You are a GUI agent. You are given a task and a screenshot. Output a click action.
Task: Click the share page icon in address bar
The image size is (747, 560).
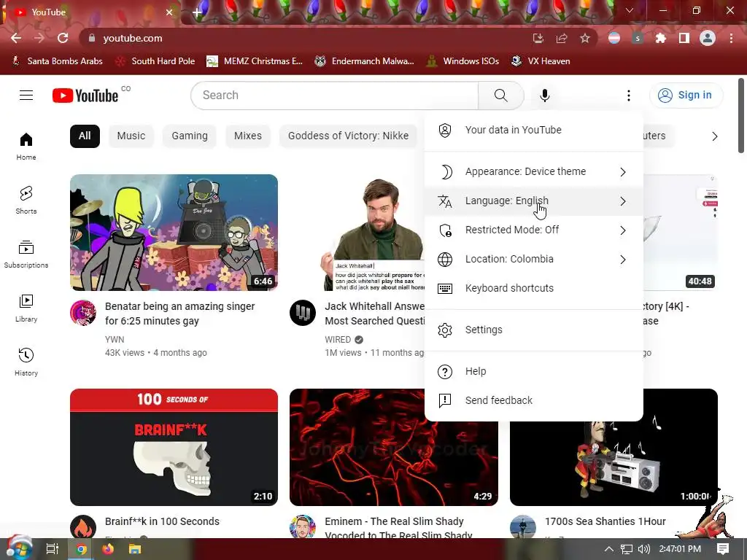point(562,38)
